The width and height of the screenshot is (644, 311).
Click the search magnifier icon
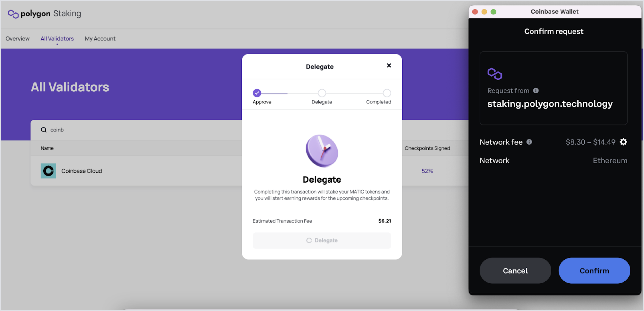(44, 130)
